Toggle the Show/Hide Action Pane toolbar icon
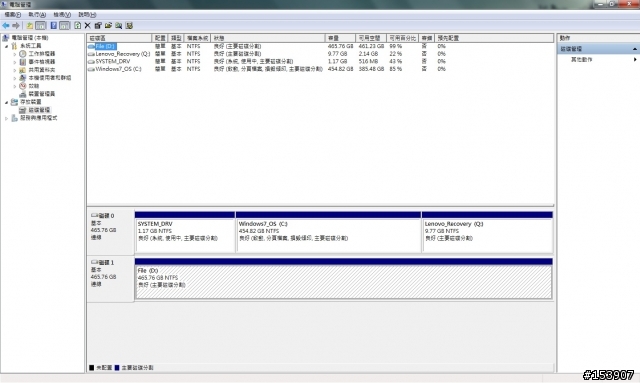Image resolution: width=640 pixels, height=383 pixels. (64, 26)
